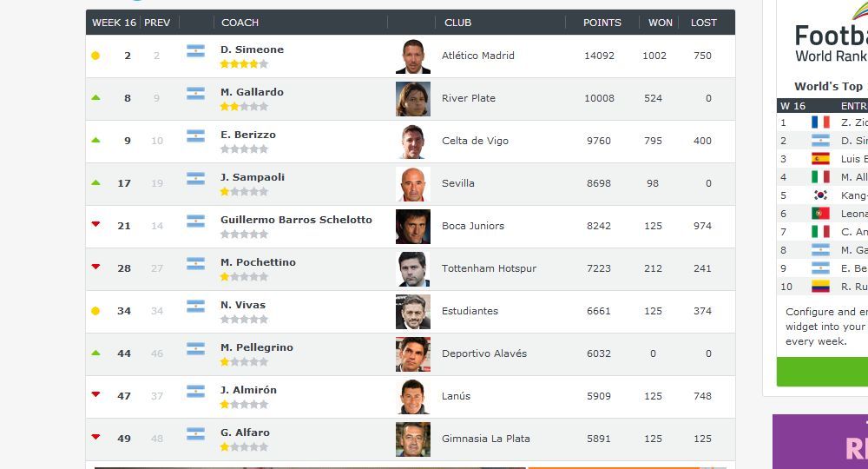Click Portugal flag in ranking widget
Screen dimensions: 868x469
[820, 214]
